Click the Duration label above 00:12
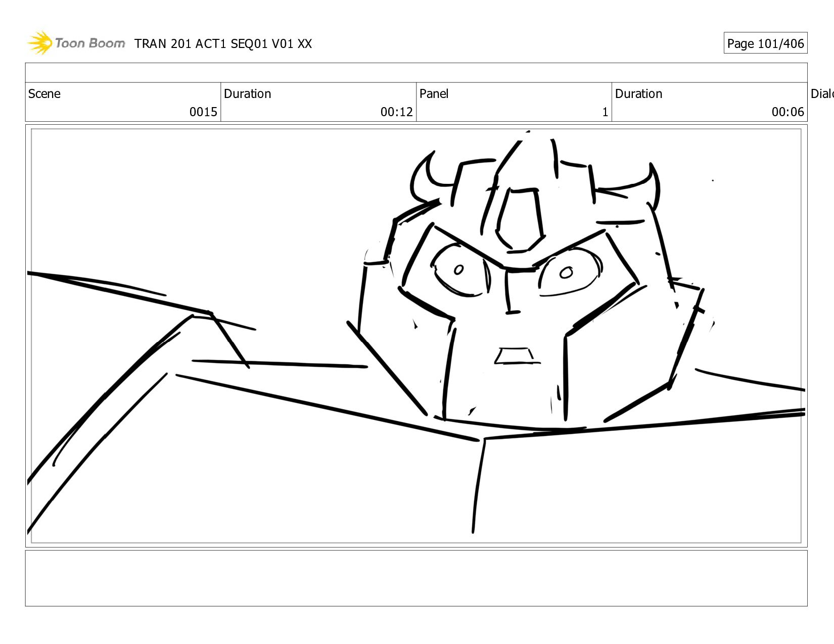This screenshot has height=644, width=834. 248,94
